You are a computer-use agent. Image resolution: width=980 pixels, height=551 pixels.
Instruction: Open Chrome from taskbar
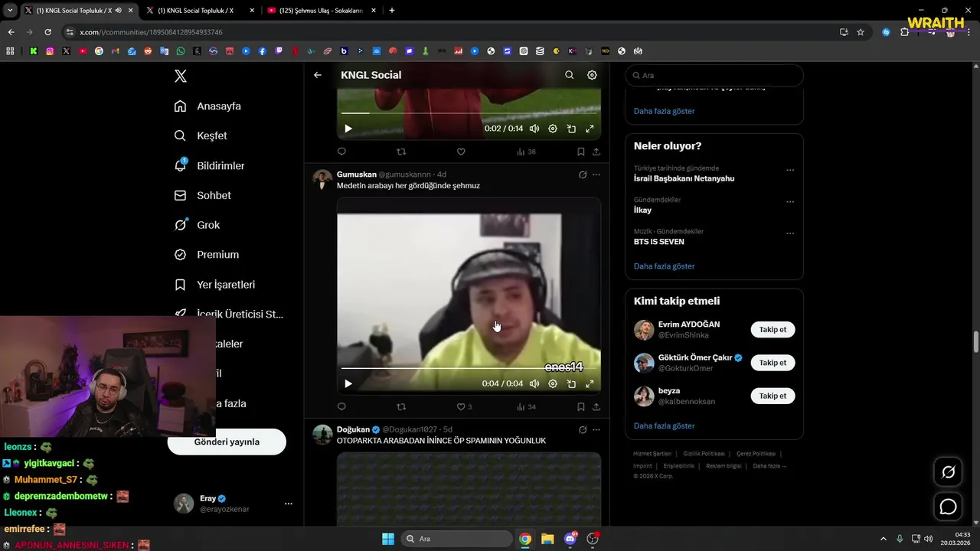pos(525,539)
